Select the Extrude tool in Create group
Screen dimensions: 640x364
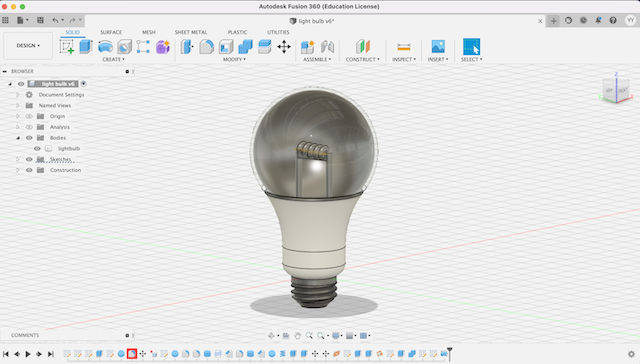pyautogui.click(x=86, y=47)
